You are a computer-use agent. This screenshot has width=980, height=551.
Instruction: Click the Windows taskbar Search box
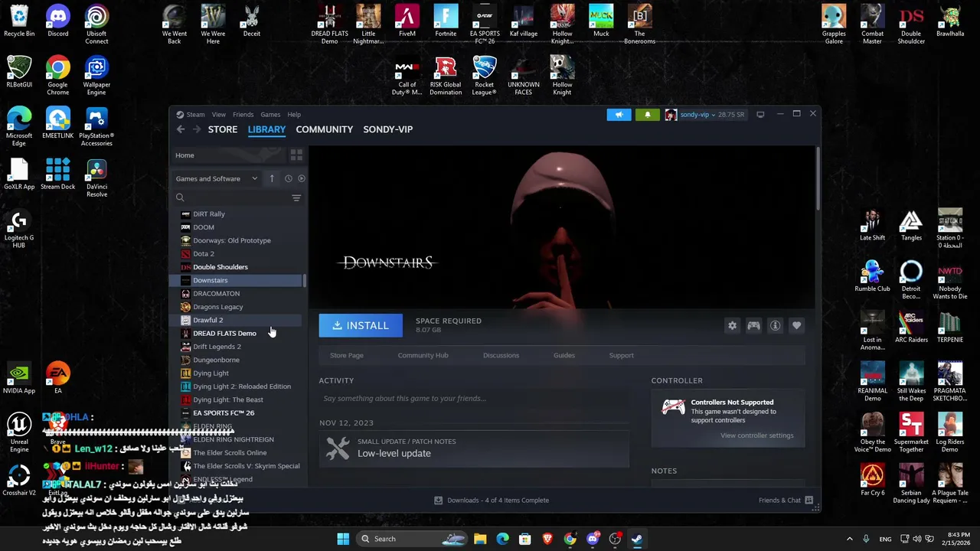coord(413,539)
